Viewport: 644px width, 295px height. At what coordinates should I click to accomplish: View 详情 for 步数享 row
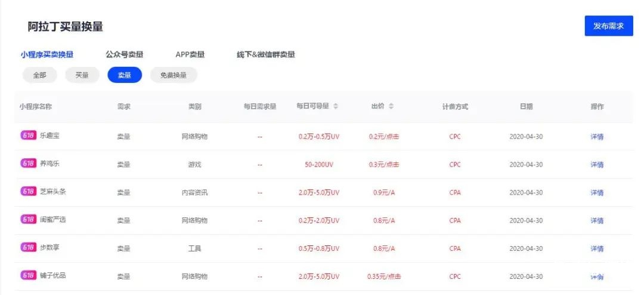[597, 248]
